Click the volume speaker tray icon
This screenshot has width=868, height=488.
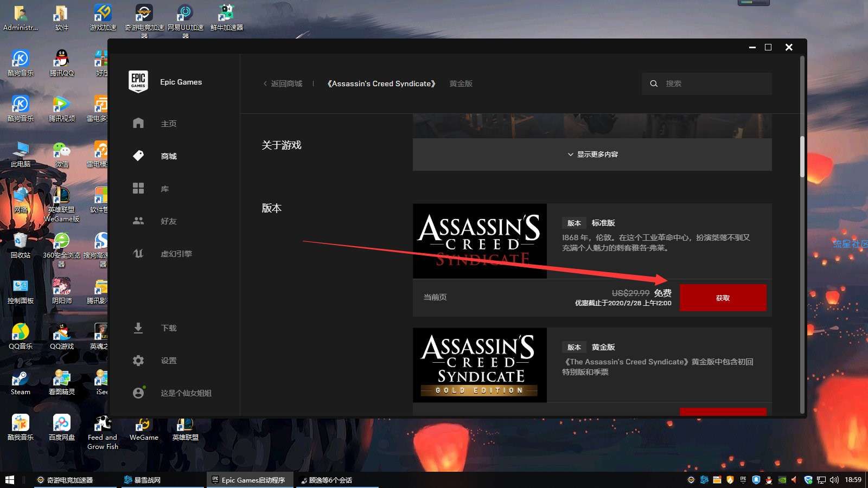coord(834,480)
